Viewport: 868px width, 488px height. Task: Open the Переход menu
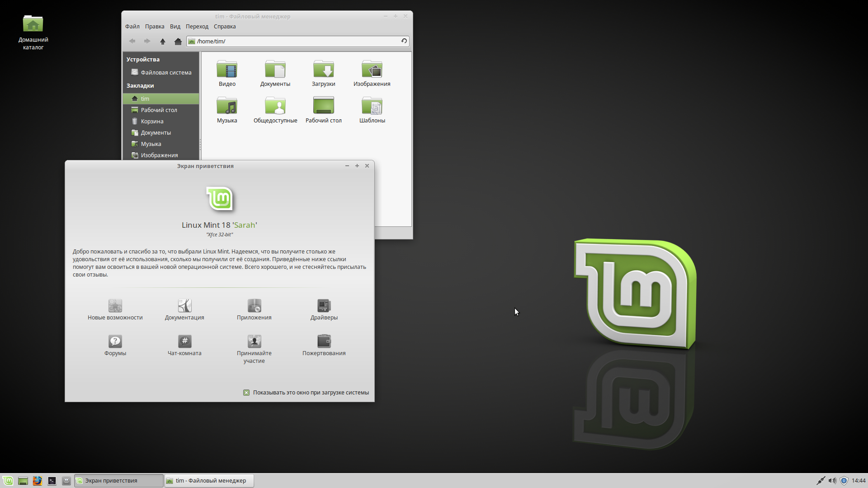(197, 27)
